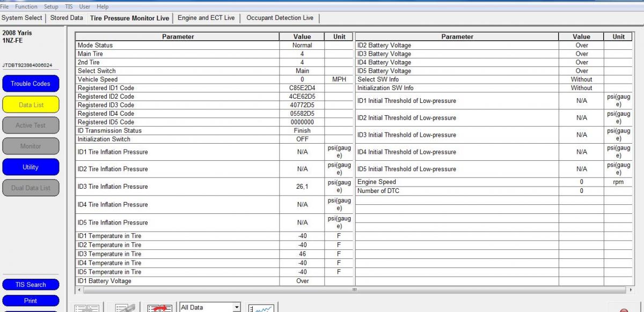Click the scrollbar's left arrow
Screen dimensions: 644x312
coord(79,289)
